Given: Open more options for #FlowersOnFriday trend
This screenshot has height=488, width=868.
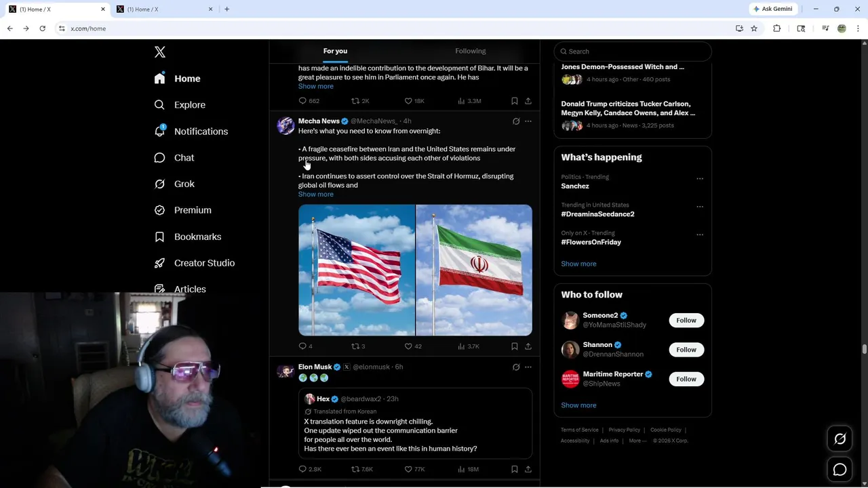Looking at the screenshot, I should (x=700, y=235).
